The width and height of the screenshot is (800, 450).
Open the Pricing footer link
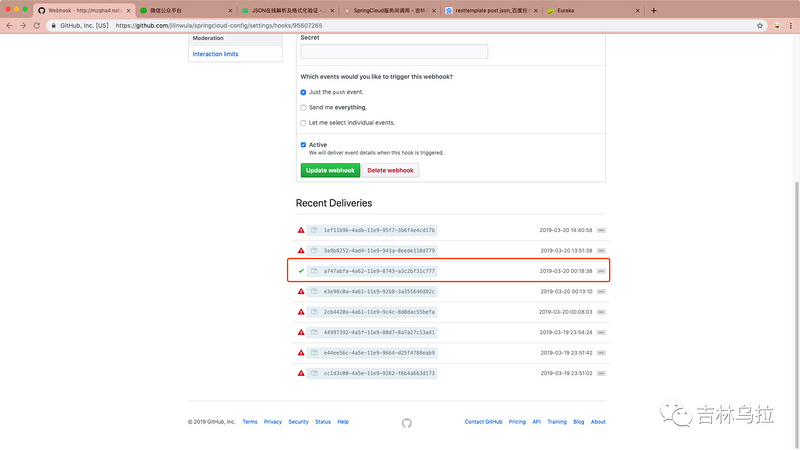(517, 422)
